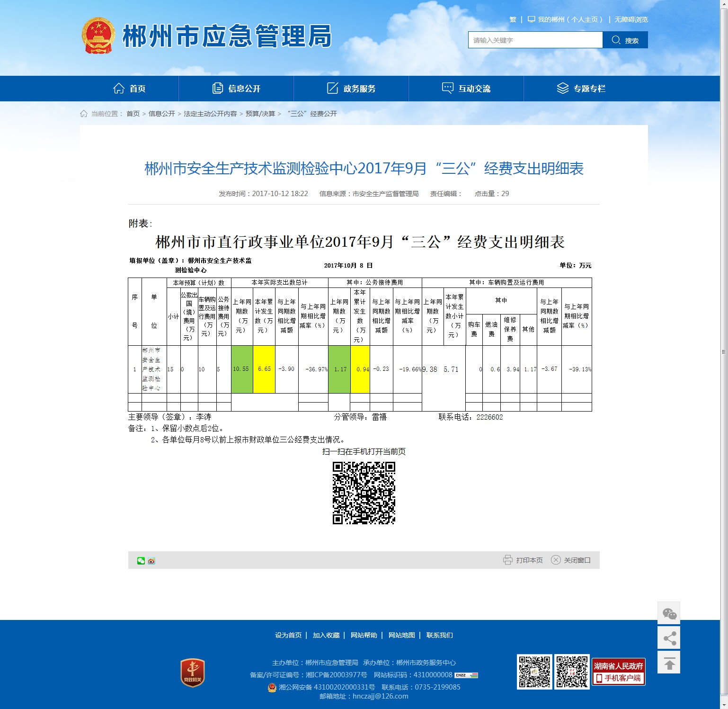Open the 首页 navigation menu
728x709 pixels.
coord(129,89)
